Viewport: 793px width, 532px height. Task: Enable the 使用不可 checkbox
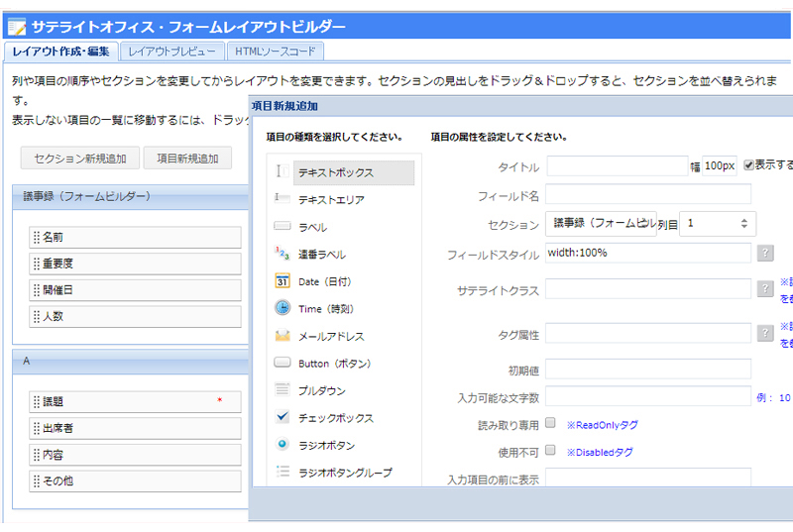pos(550,450)
